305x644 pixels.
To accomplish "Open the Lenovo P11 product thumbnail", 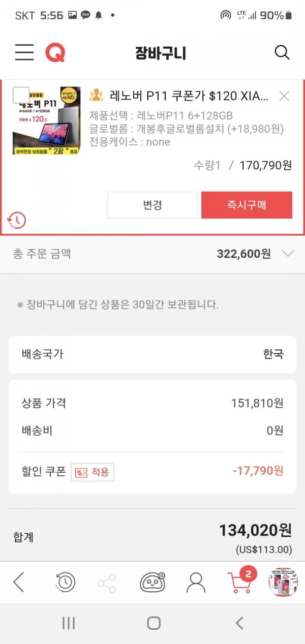I will pos(47,120).
